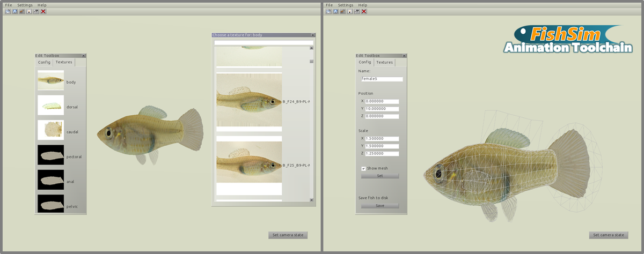Open Help menu in left window
644x254 pixels.
(42, 5)
